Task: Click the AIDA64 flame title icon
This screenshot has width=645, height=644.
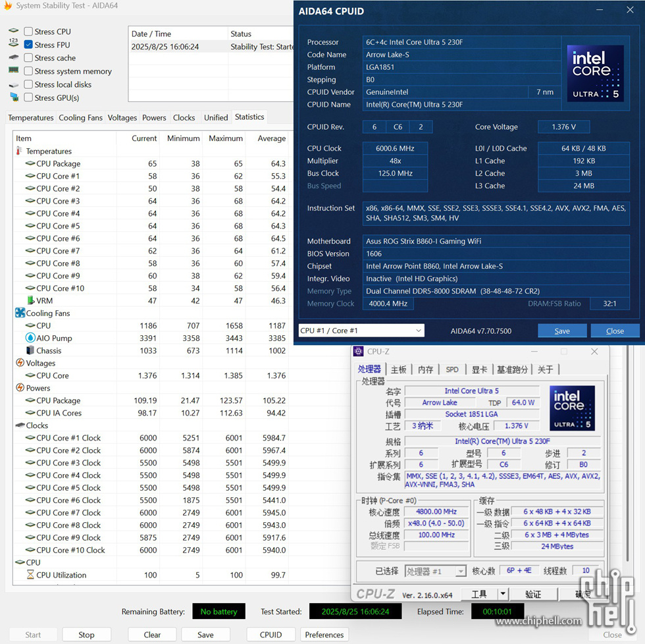Action: point(8,5)
